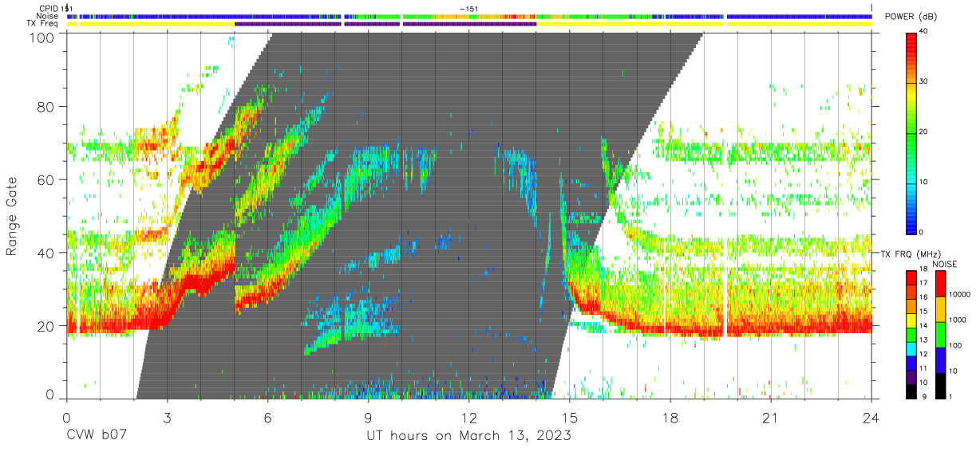980x452 pixels.
Task: Select the 'UT hours on March 13, 2023' axis title
Action: point(468,436)
